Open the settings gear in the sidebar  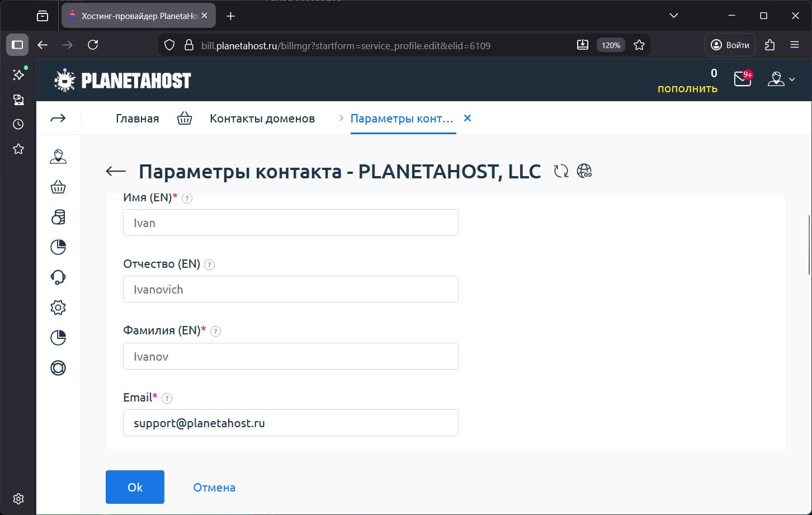[58, 307]
